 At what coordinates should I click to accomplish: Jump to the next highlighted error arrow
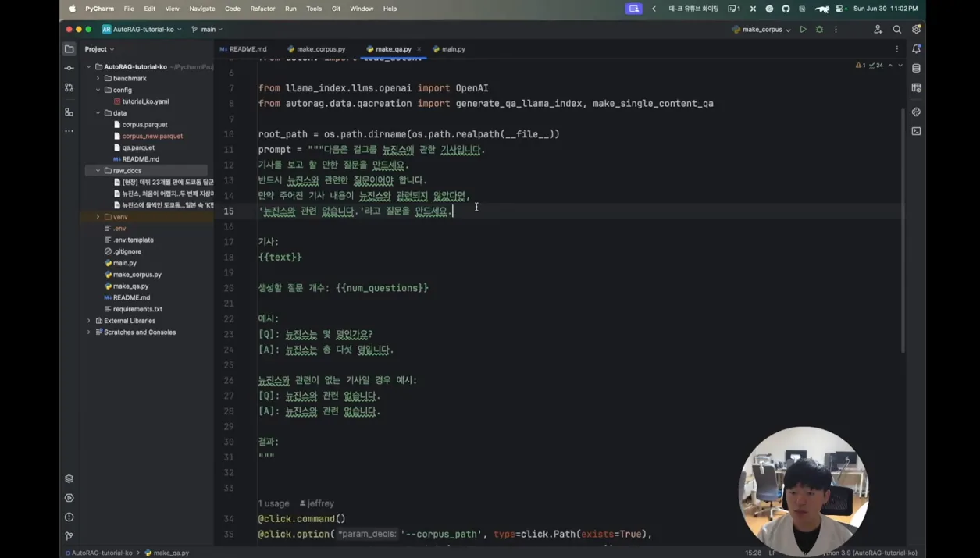point(900,66)
